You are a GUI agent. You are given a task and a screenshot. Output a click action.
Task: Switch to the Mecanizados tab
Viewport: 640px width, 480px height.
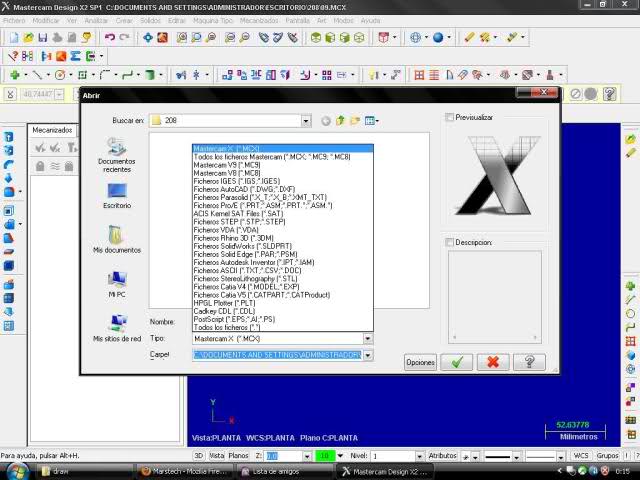[52, 130]
